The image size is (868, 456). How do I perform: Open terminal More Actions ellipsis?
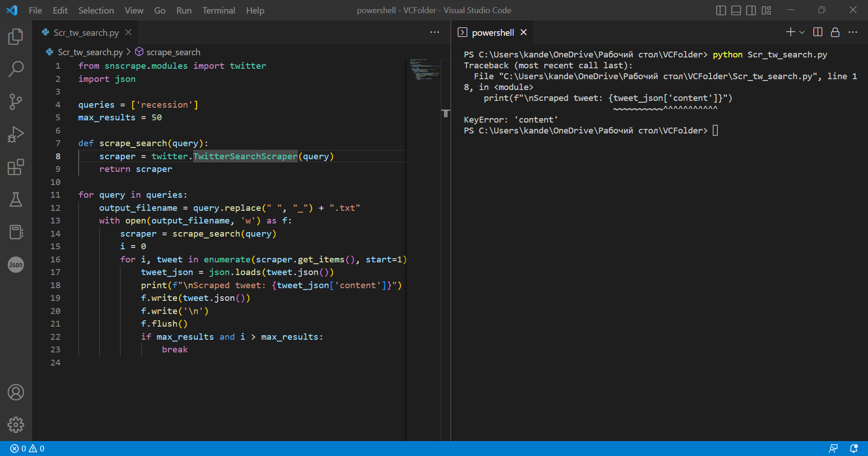pyautogui.click(x=853, y=32)
